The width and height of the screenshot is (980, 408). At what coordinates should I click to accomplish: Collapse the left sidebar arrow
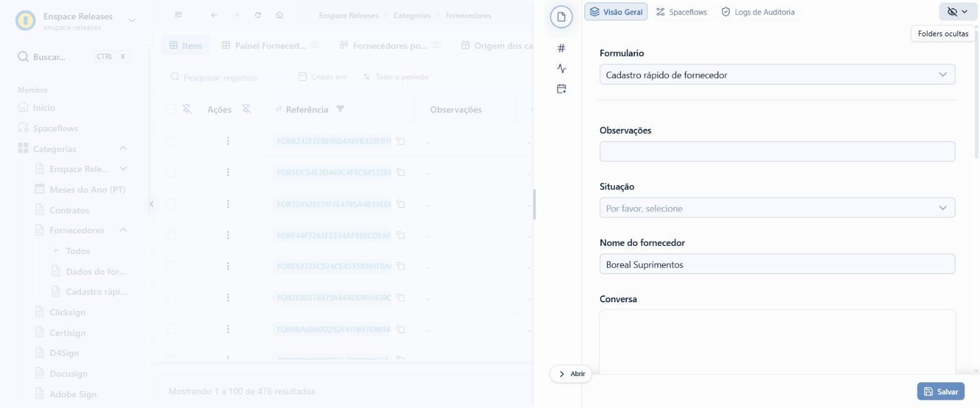(x=151, y=204)
